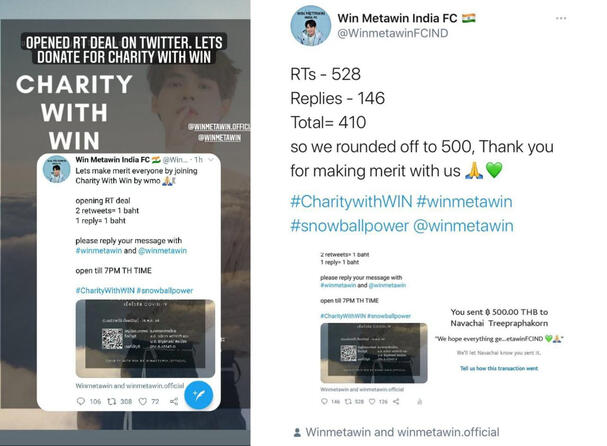Click Tell us how this transaction went
607x446 pixels.
499,368
